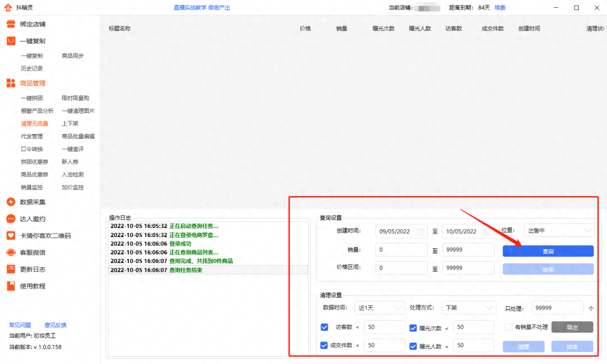
Task: Toggle the 曝光次数 checkbox
Action: point(413,328)
